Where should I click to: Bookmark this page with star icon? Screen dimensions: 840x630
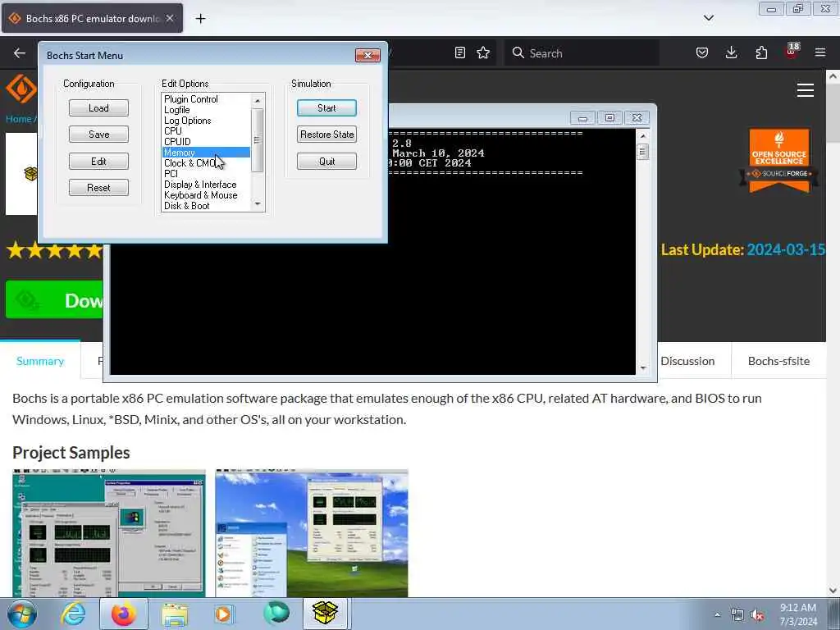click(x=483, y=52)
